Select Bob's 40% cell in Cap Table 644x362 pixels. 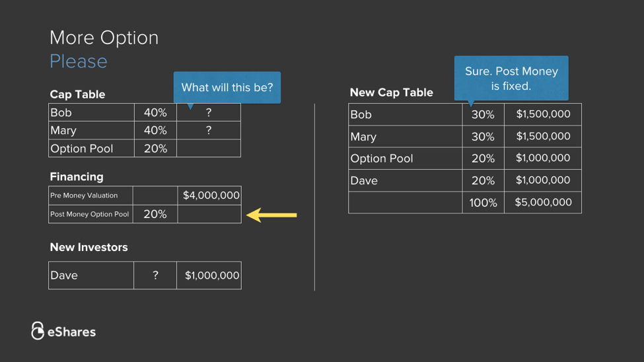155,113
